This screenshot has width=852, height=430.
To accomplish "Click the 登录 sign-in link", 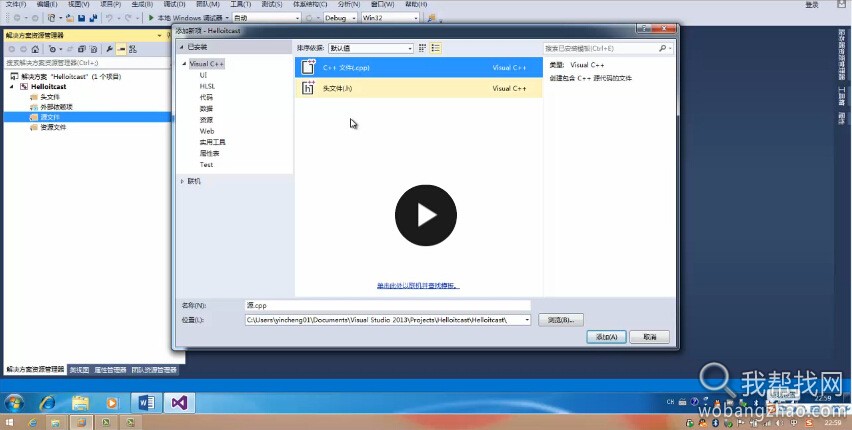I will pos(812,5).
